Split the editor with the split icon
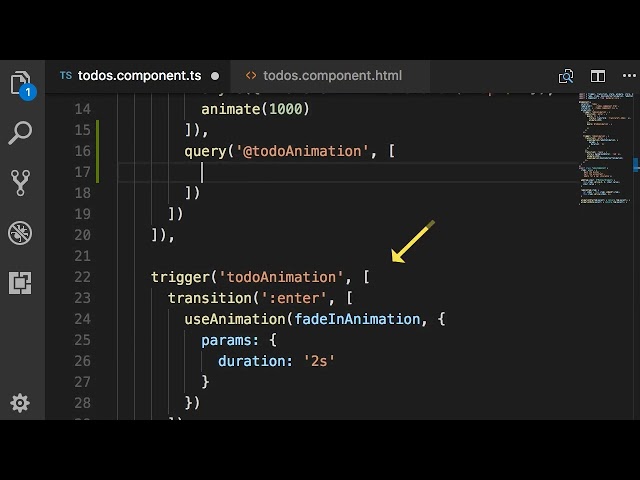Screen dimensions: 640x480 [x=598, y=76]
